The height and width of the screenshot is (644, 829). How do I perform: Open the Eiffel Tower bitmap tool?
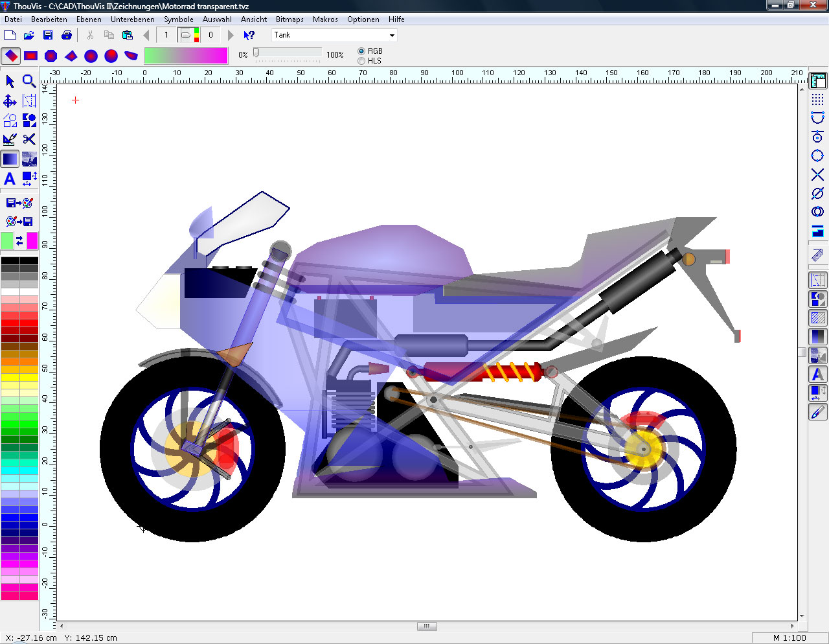pyautogui.click(x=29, y=159)
